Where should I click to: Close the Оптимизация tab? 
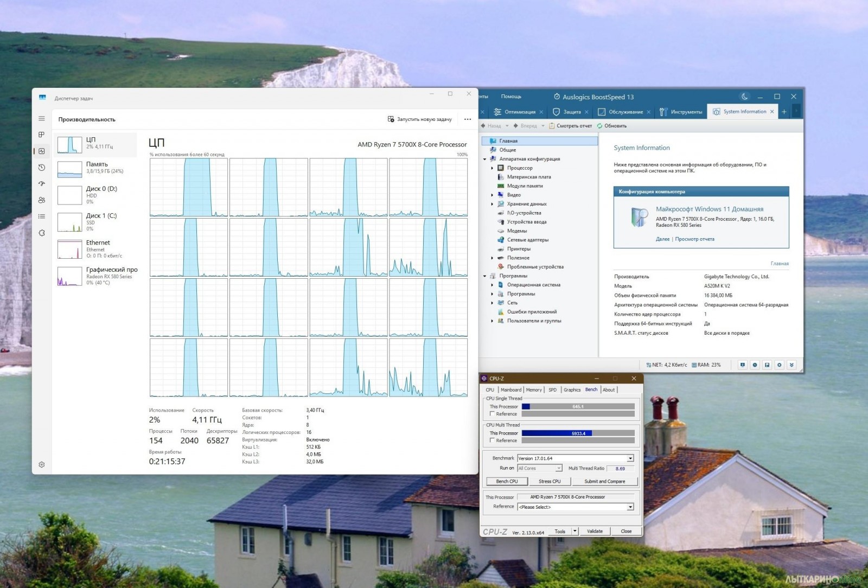(541, 112)
